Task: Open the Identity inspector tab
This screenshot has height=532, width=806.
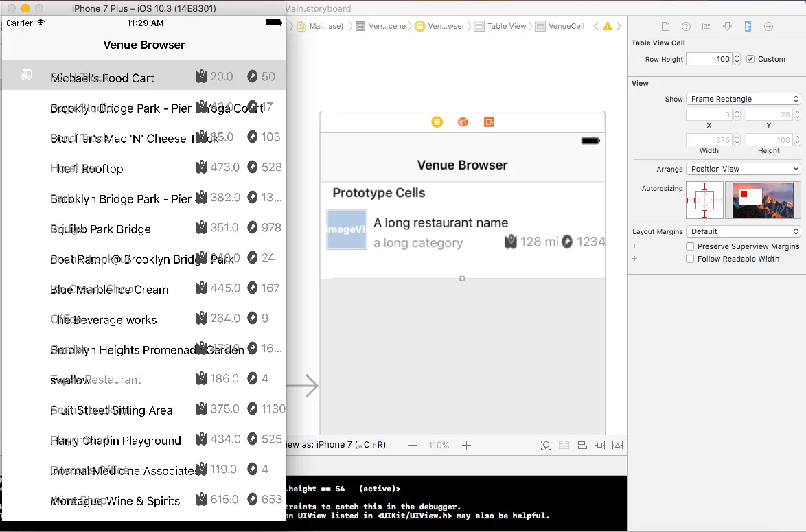Action: click(x=706, y=26)
